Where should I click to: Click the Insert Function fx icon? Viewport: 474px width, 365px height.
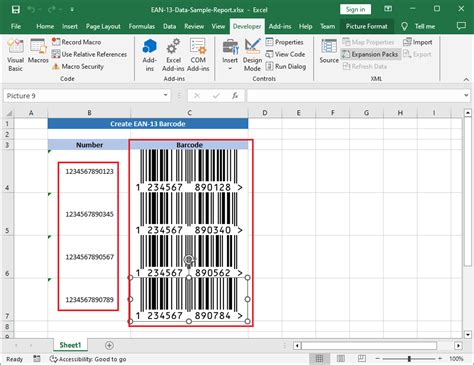(235, 96)
